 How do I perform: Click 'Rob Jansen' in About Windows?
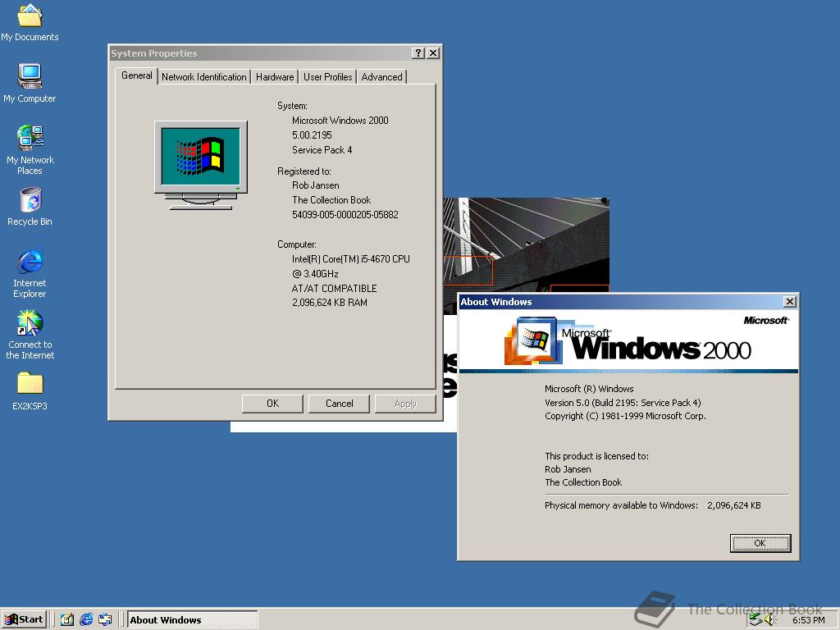[x=568, y=469]
